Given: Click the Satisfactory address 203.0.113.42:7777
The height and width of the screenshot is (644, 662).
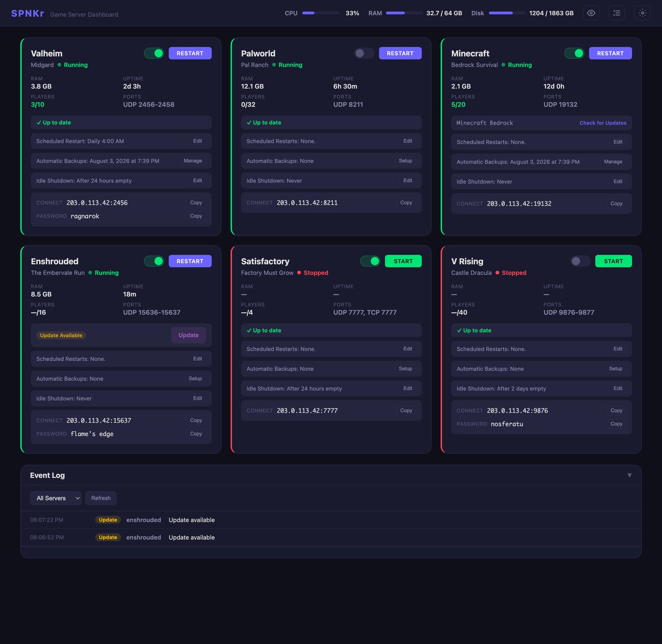Looking at the screenshot, I should pos(307,411).
